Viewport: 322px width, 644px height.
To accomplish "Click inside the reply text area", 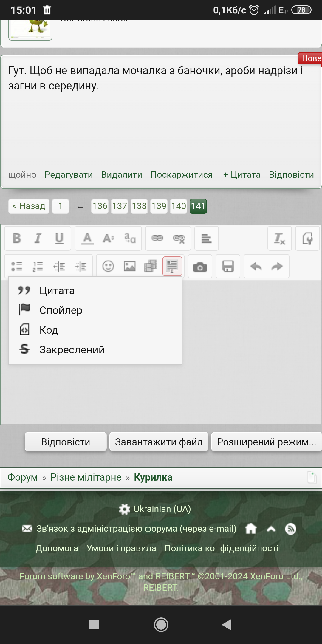I will [250, 388].
